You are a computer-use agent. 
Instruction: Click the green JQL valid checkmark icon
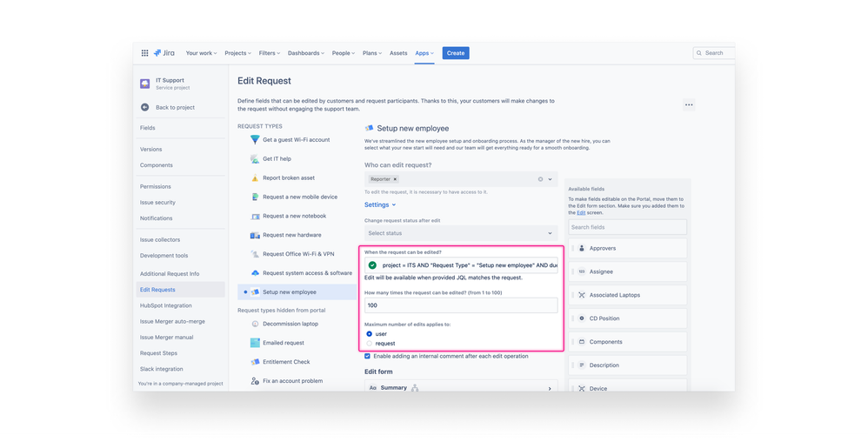[x=372, y=265]
